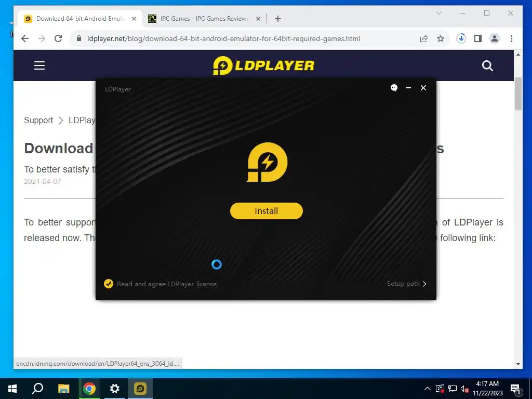Minimize the LDPlayer installer window
Viewport: 532px width, 399px height.
[x=408, y=88]
